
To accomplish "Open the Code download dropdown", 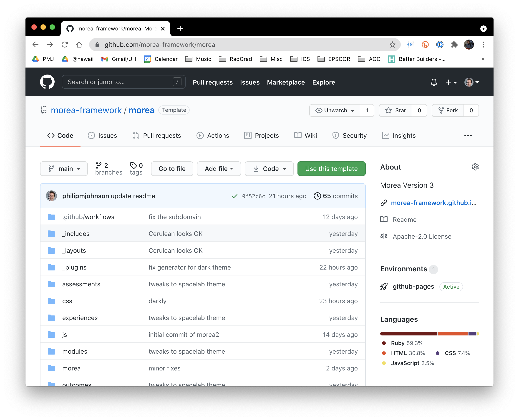I will [269, 169].
